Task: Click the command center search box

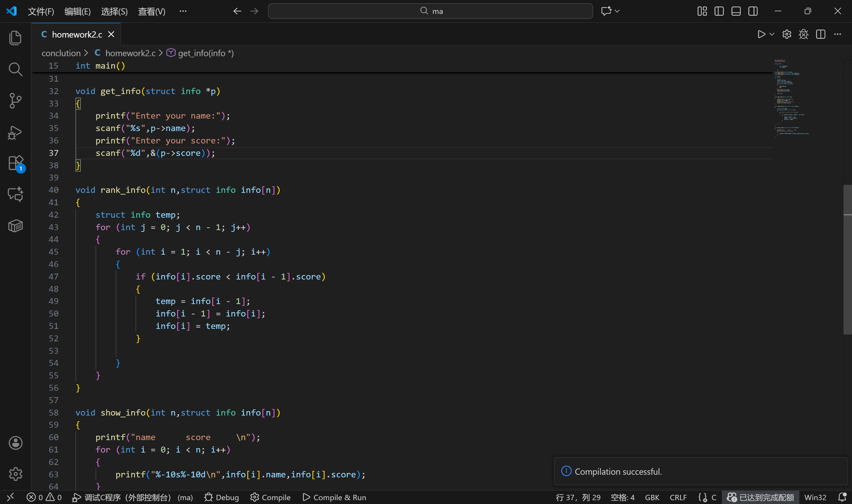Action: [430, 11]
